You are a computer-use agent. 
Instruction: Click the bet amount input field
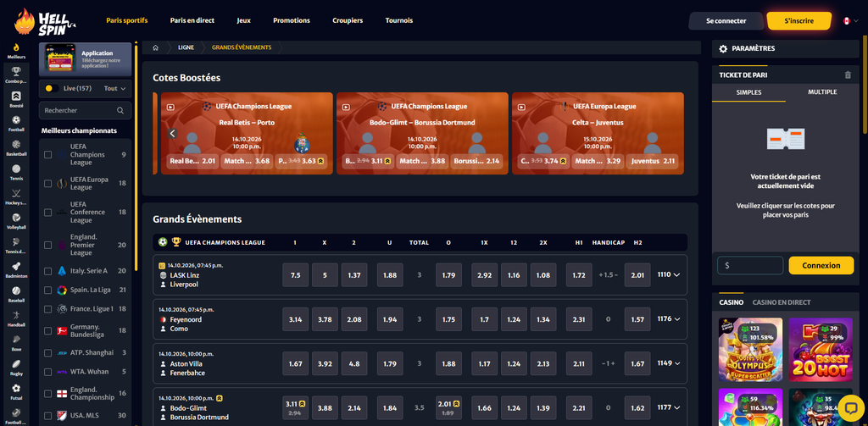(750, 266)
